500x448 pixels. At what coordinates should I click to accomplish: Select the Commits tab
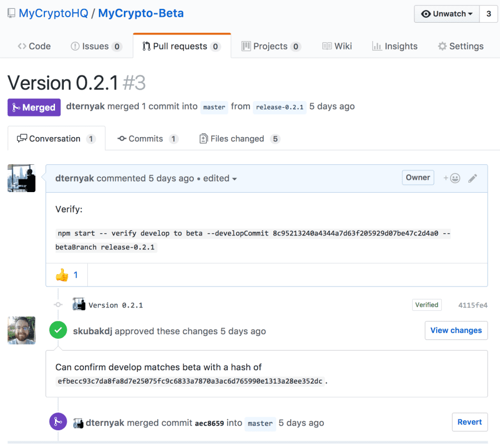[148, 139]
